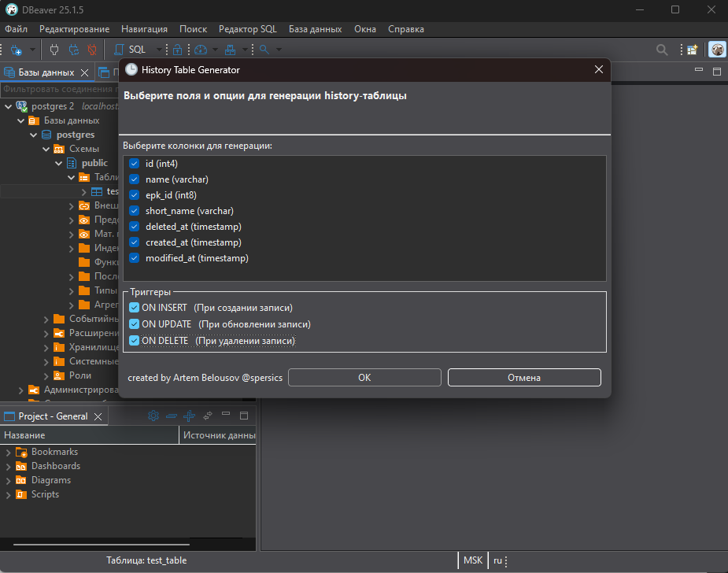Open a new SQL script editor
The image size is (728, 573).
[x=131, y=50]
